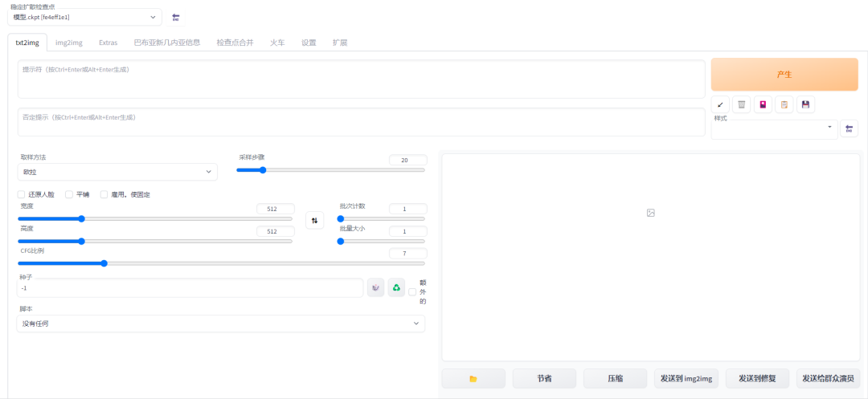Click the CFG value field showing 7
The height and width of the screenshot is (399, 868).
[408, 254]
